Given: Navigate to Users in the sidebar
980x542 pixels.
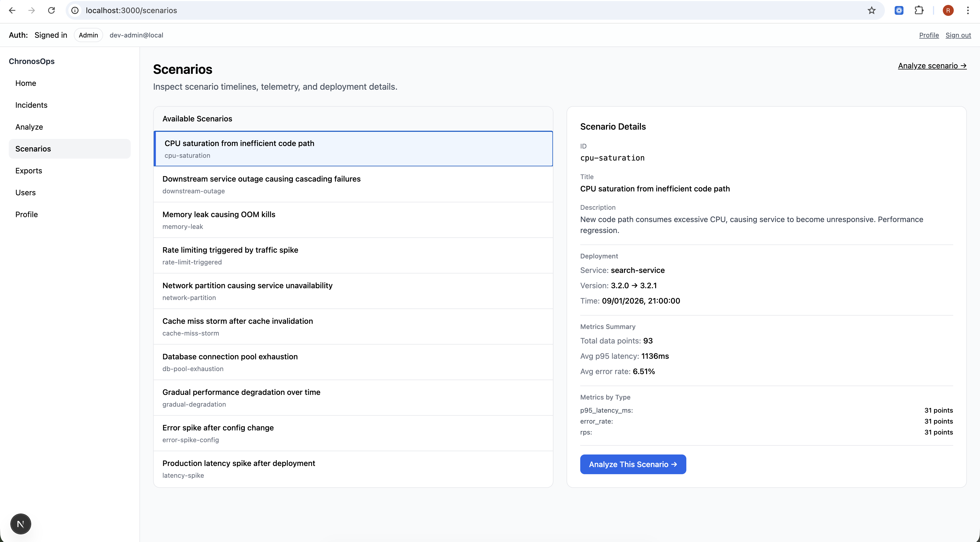Looking at the screenshot, I should coord(25,193).
